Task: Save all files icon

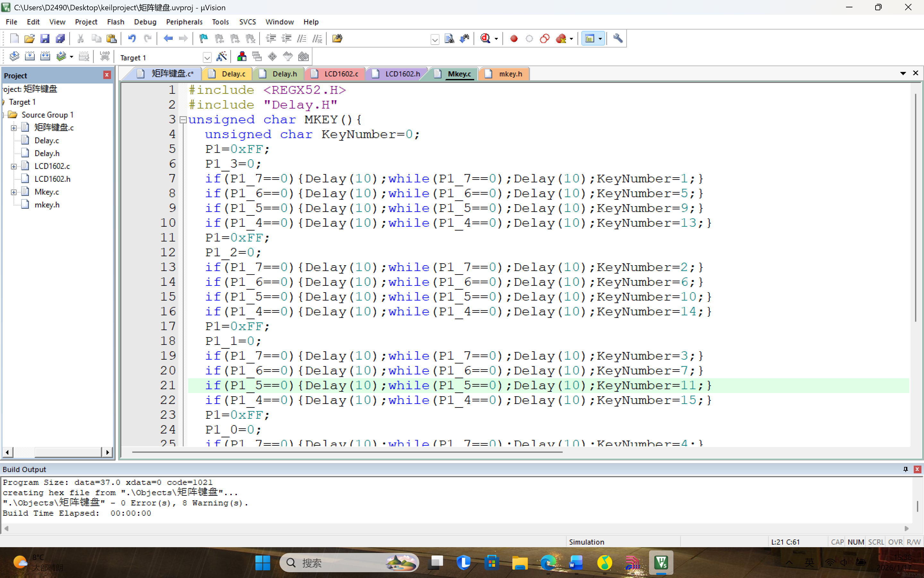Action: coord(60,39)
